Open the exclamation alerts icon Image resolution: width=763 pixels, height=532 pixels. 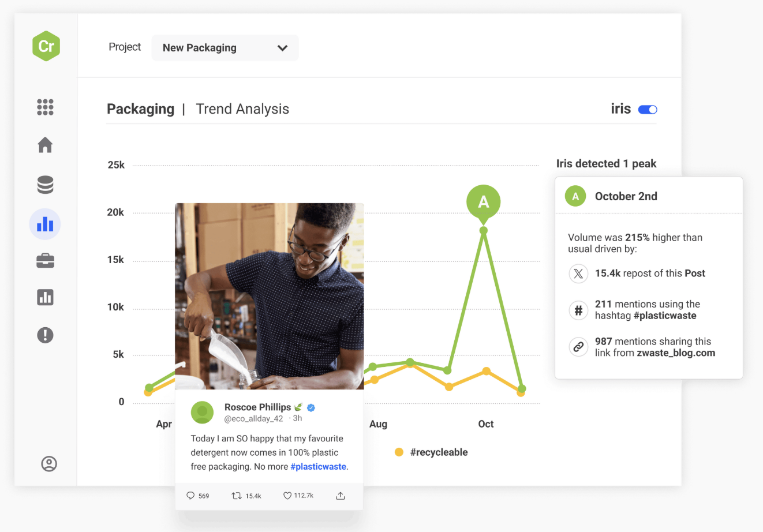(x=45, y=335)
